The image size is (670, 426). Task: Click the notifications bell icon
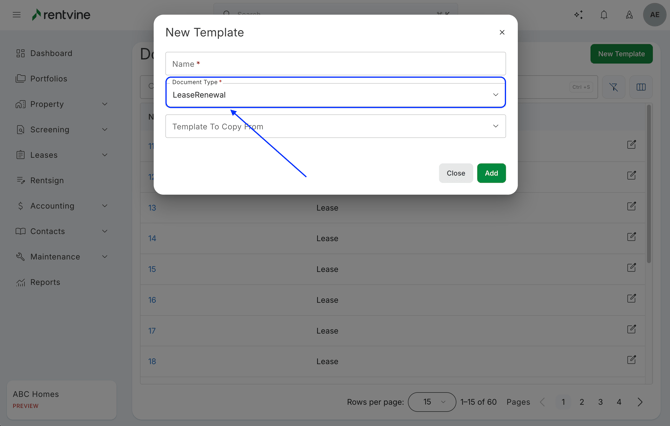tap(604, 15)
